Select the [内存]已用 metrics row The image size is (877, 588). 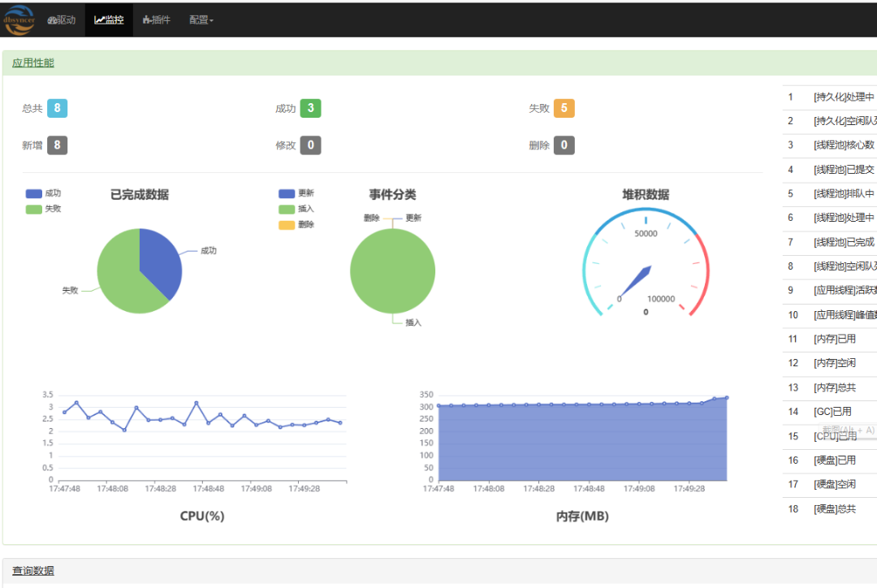coord(834,339)
